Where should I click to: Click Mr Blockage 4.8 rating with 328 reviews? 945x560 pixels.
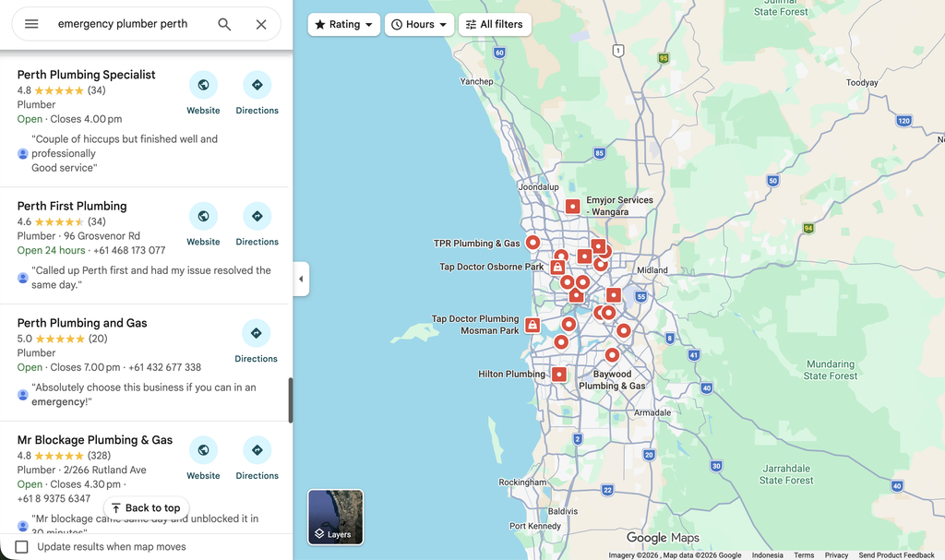coord(64,456)
